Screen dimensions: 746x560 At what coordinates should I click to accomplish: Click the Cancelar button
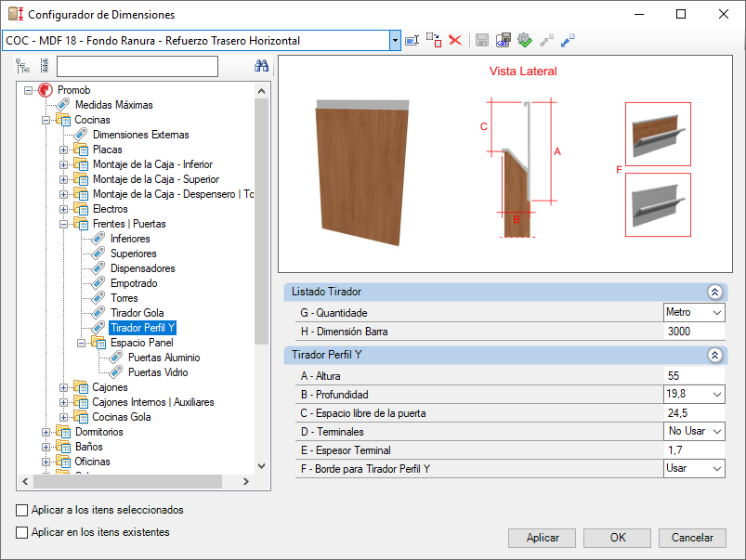692,538
